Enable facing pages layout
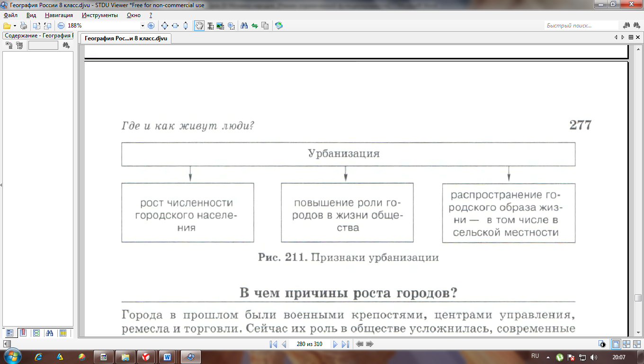The height and width of the screenshot is (364, 644). tap(626, 344)
